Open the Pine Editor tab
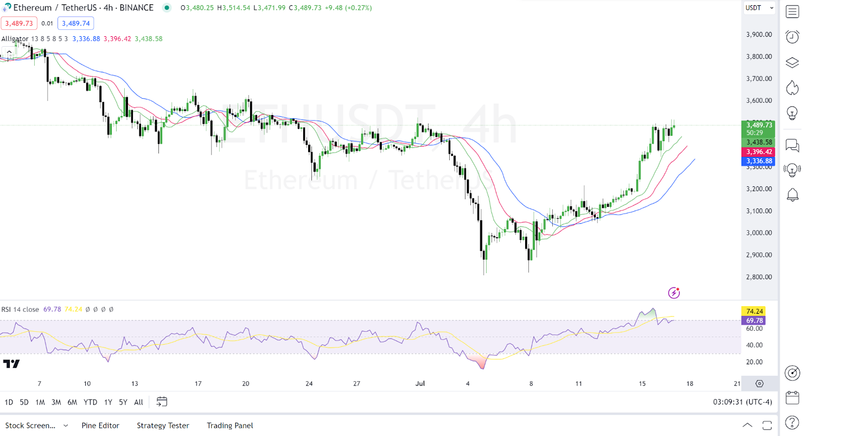868x436 pixels. tap(100, 426)
